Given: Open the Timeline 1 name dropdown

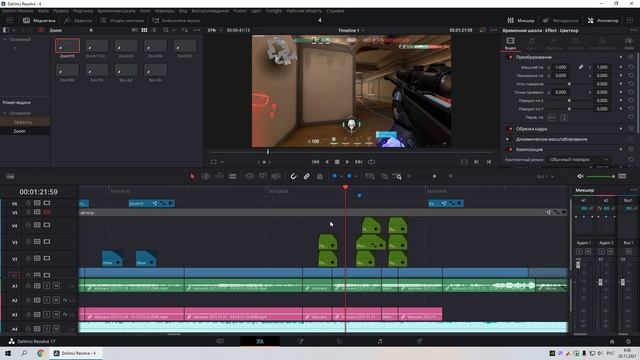Looking at the screenshot, I should click(351, 30).
